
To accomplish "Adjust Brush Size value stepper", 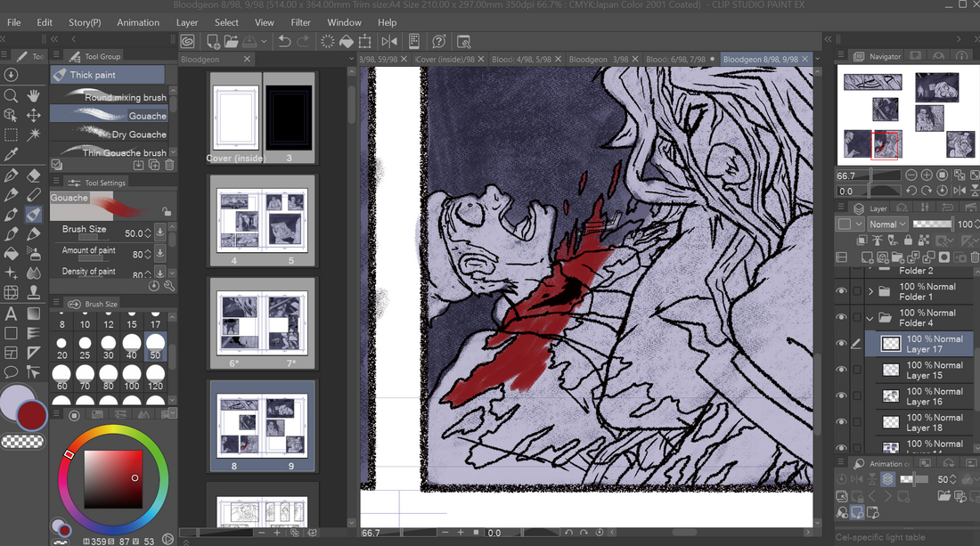I will (148, 233).
